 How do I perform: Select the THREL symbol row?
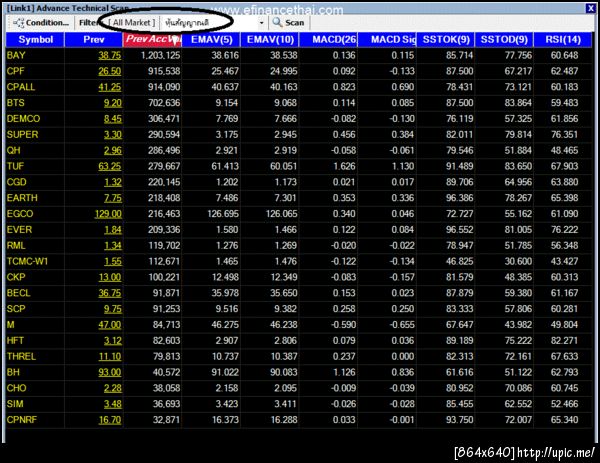[x=299, y=357]
